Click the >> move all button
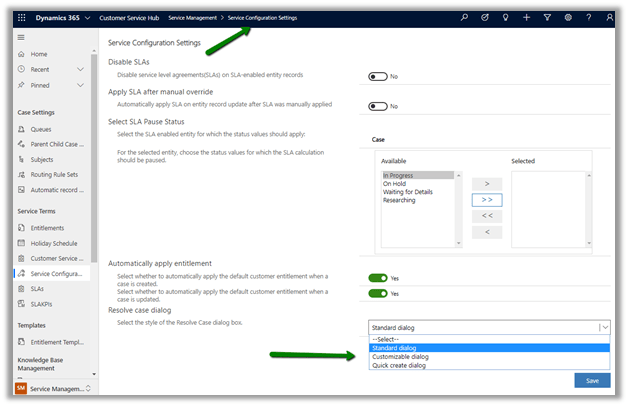This screenshot has width=628, height=406. tap(487, 200)
